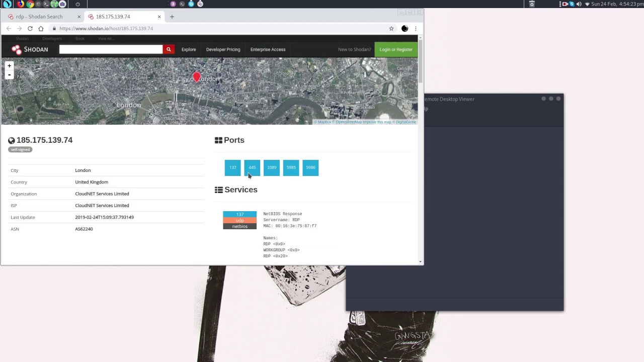Click port 5985 button
Viewport: 644px width, 362px height.
pos(291,167)
